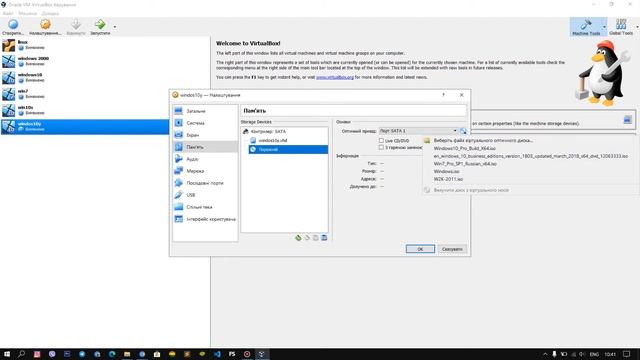
Task: Expand the dropdown arrow beside the Start button
Action: [x=115, y=27]
